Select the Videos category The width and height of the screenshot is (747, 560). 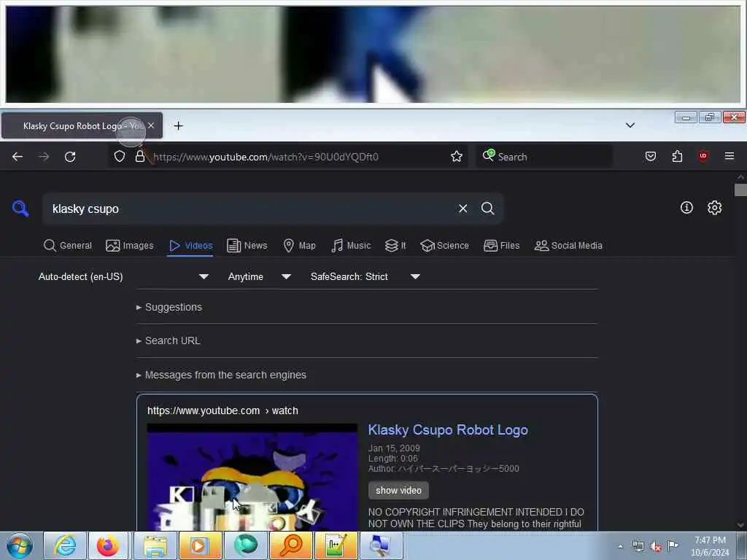coord(190,246)
